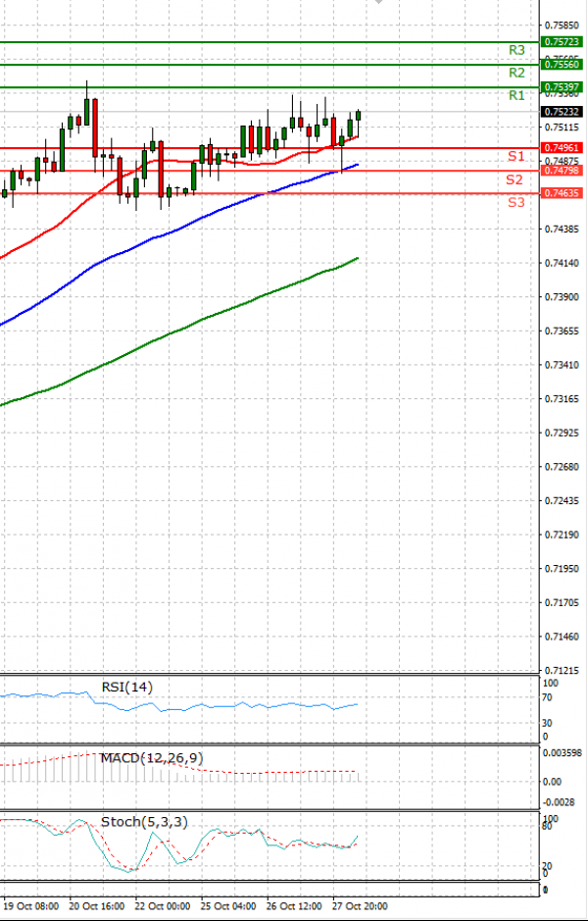This screenshot has width=588, height=921.
Task: Click the 0.74140 price axis value
Action: point(562,263)
